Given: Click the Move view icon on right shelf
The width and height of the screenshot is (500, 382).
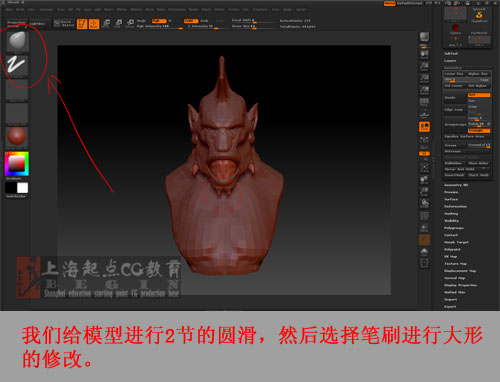Looking at the screenshot, I should [x=424, y=180].
